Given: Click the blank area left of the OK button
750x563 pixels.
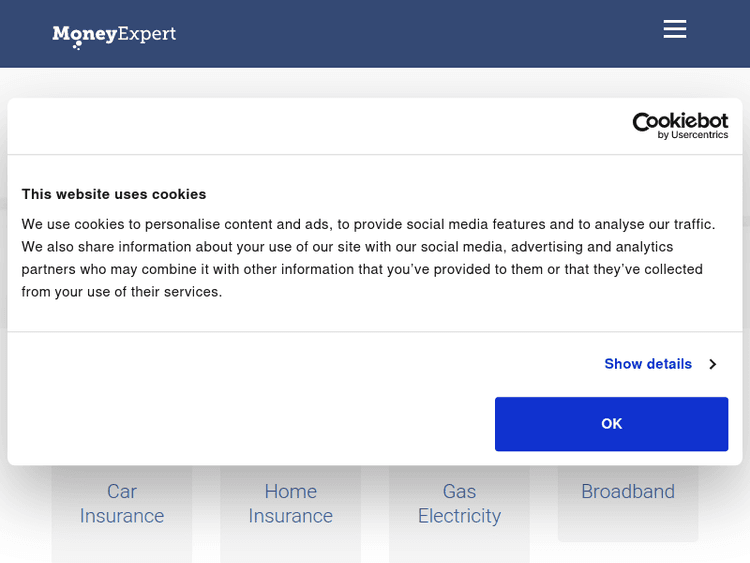Looking at the screenshot, I should (x=250, y=424).
